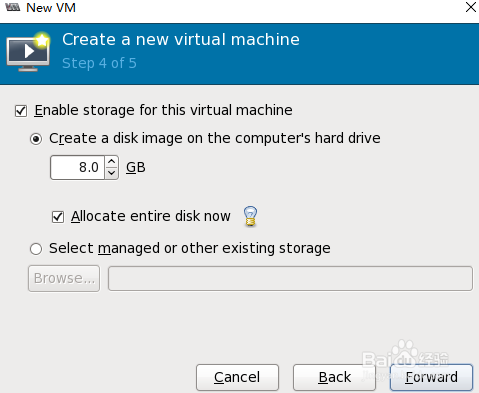Close the New VM dialog
Viewport: 479px width, 393px height.
click(x=471, y=7)
